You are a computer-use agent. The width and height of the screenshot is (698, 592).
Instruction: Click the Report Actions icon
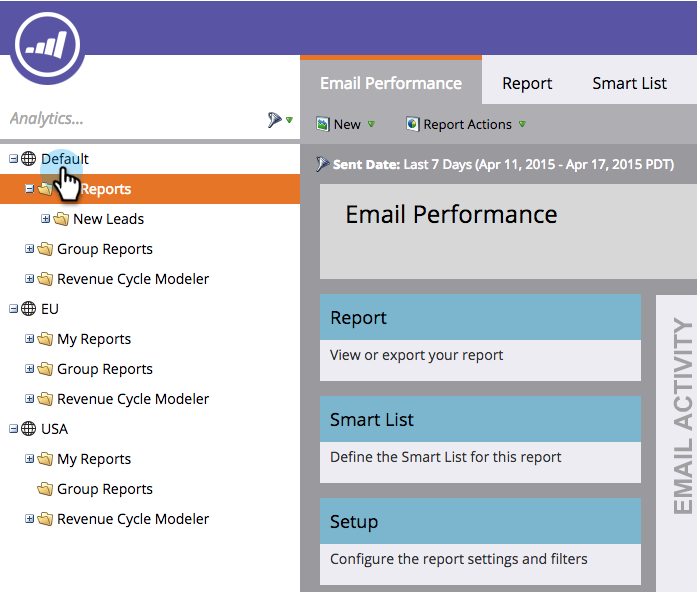tap(413, 124)
